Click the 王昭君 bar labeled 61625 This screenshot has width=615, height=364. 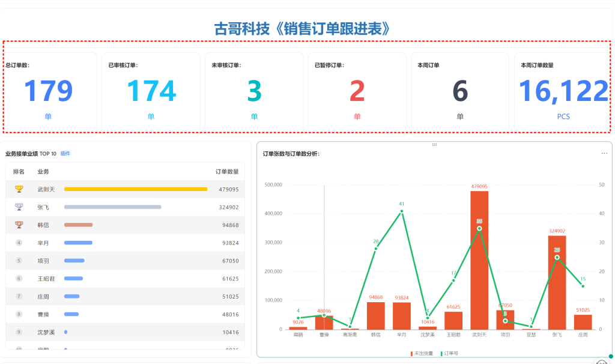click(x=453, y=321)
